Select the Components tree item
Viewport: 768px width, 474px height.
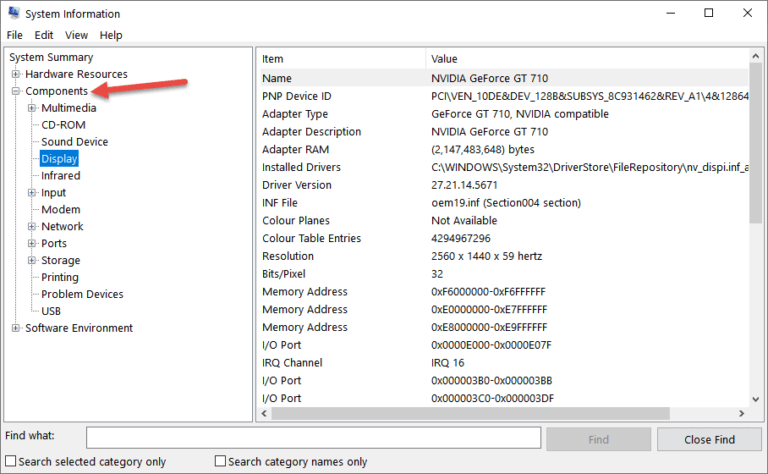56,91
